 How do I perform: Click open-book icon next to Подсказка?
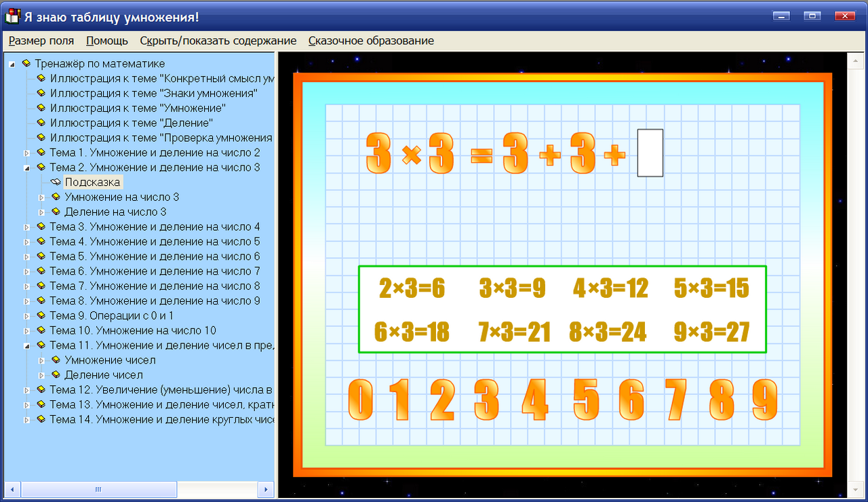pos(56,182)
